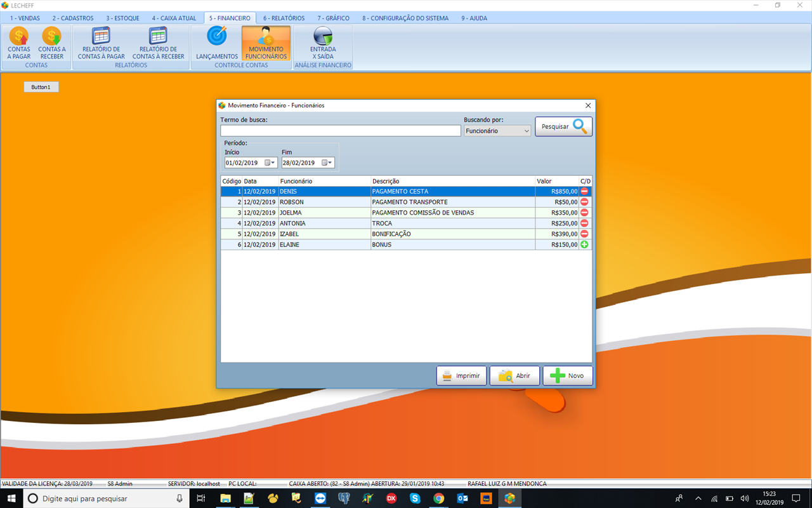
Task: Select the ELAINE employee cell
Action: (325, 244)
